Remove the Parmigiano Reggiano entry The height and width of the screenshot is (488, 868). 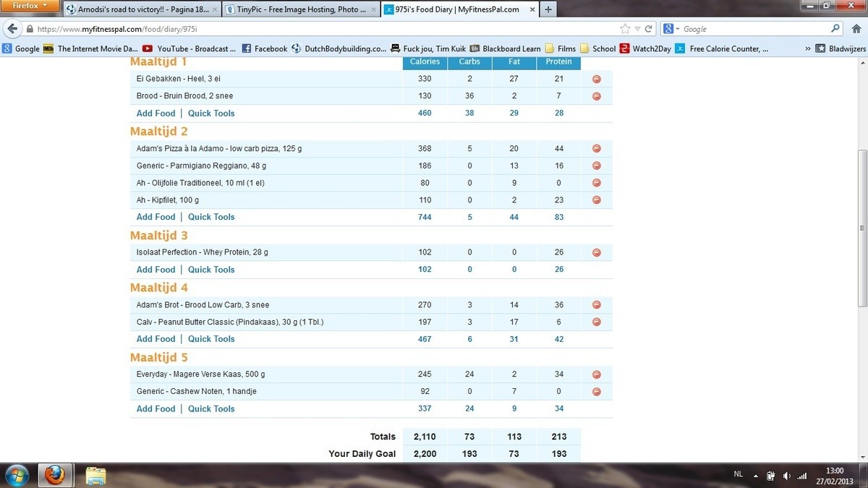(x=597, y=166)
